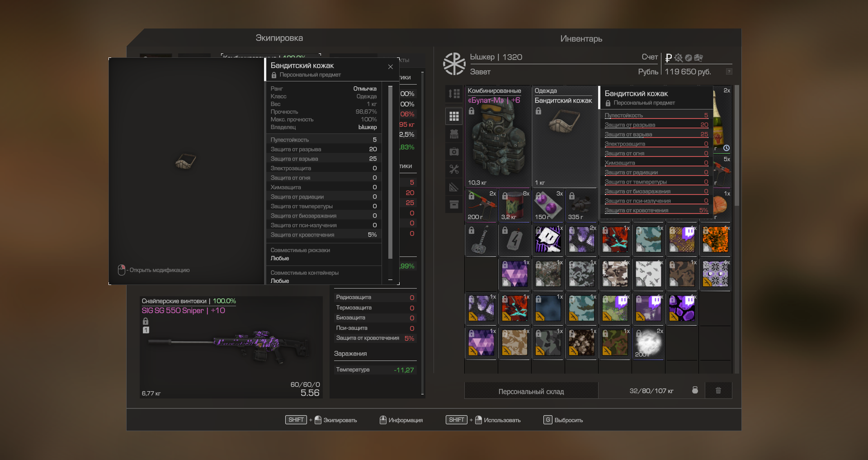Viewport: 868px width, 460px height.
Task: Click the Пси-защита stat row
Action: [x=375, y=328]
